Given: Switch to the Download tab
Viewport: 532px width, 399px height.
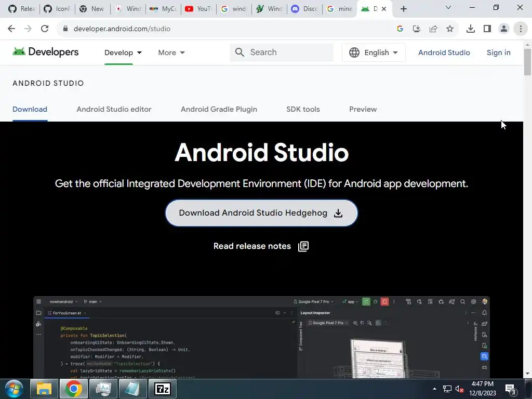Looking at the screenshot, I should (x=30, y=109).
